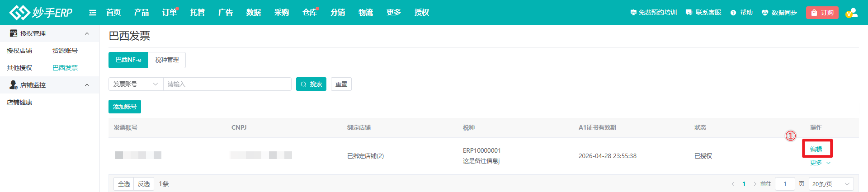This screenshot has width=868, height=192.
Task: Click the 全选 button
Action: point(123,184)
